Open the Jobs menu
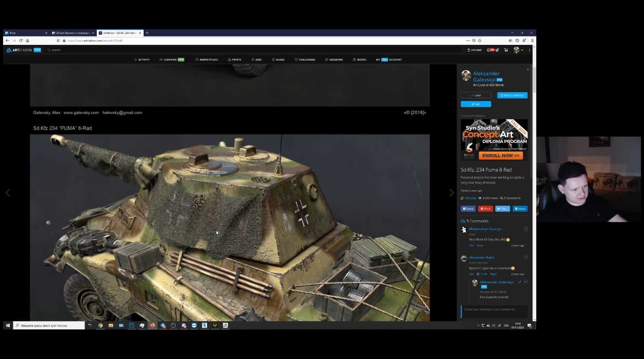 tap(257, 60)
